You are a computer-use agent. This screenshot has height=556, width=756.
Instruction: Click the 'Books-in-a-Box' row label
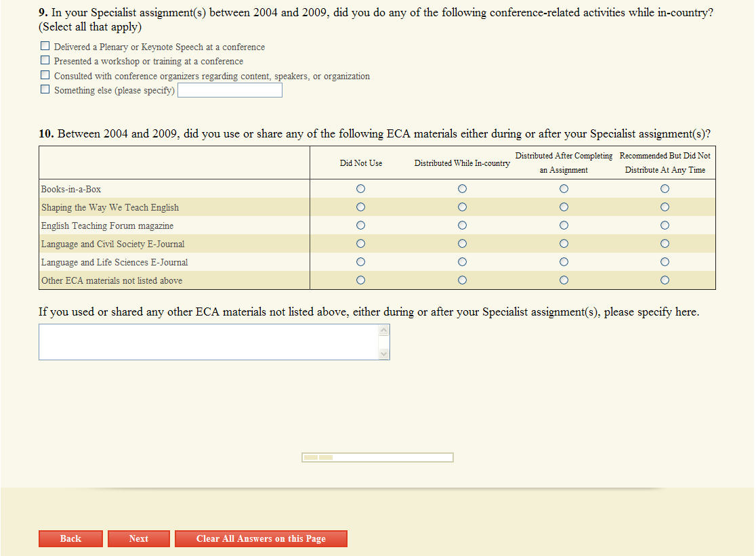click(71, 190)
